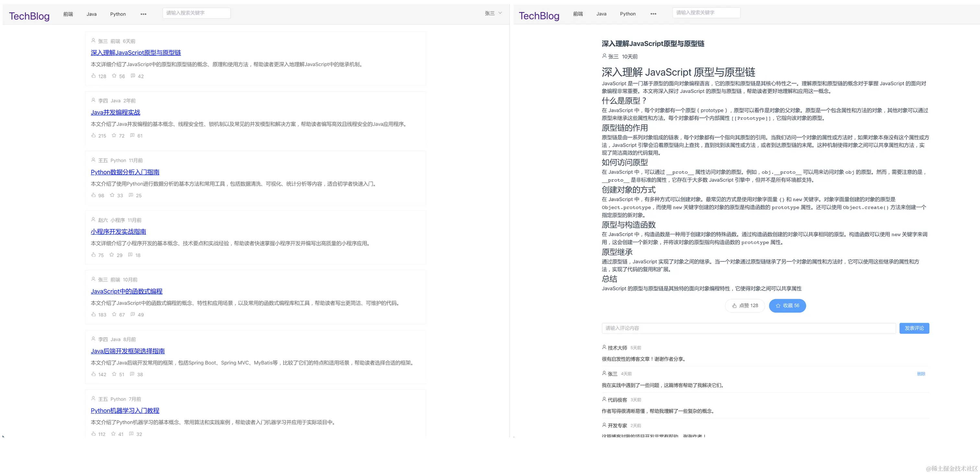Click the 发表评论 publish comment button

tap(914, 328)
